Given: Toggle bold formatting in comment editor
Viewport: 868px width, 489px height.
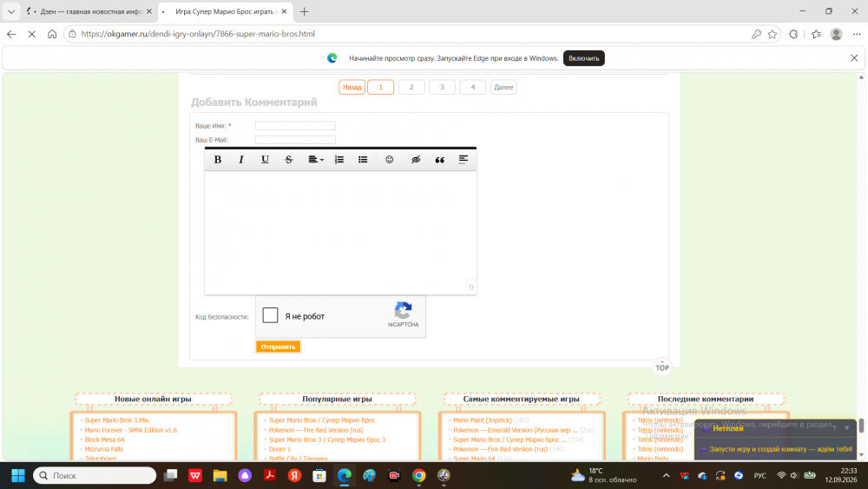Looking at the screenshot, I should click(218, 160).
